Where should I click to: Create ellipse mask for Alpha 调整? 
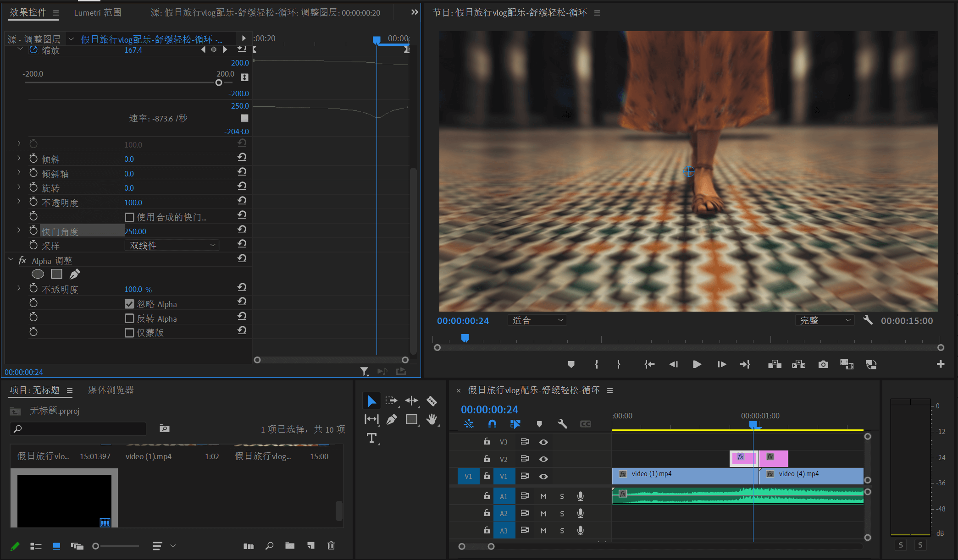[x=38, y=274]
